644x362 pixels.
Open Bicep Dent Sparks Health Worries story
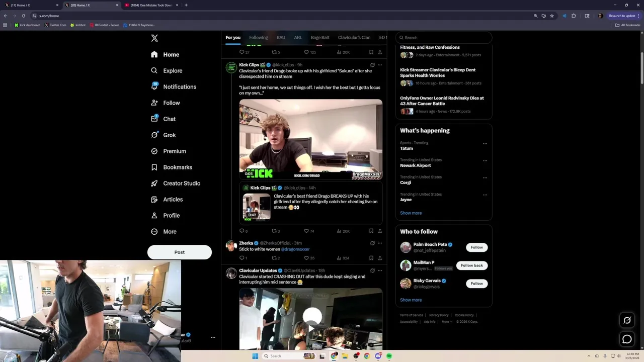pos(438,73)
